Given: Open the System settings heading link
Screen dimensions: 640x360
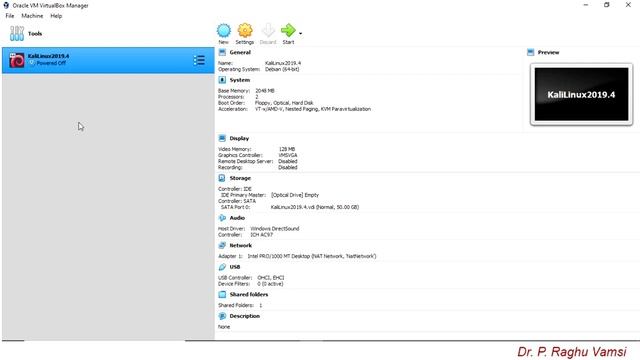Looking at the screenshot, I should click(x=240, y=80).
